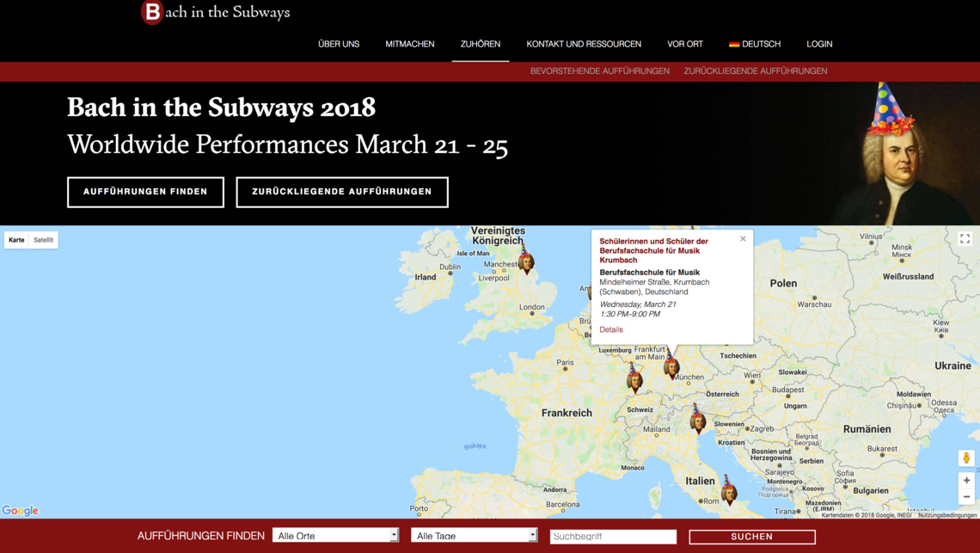
Task: Click the Barcelona label on the map
Action: [x=563, y=504]
